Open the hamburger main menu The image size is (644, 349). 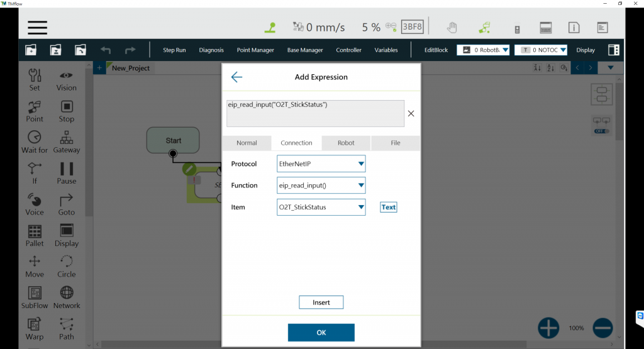pyautogui.click(x=37, y=28)
